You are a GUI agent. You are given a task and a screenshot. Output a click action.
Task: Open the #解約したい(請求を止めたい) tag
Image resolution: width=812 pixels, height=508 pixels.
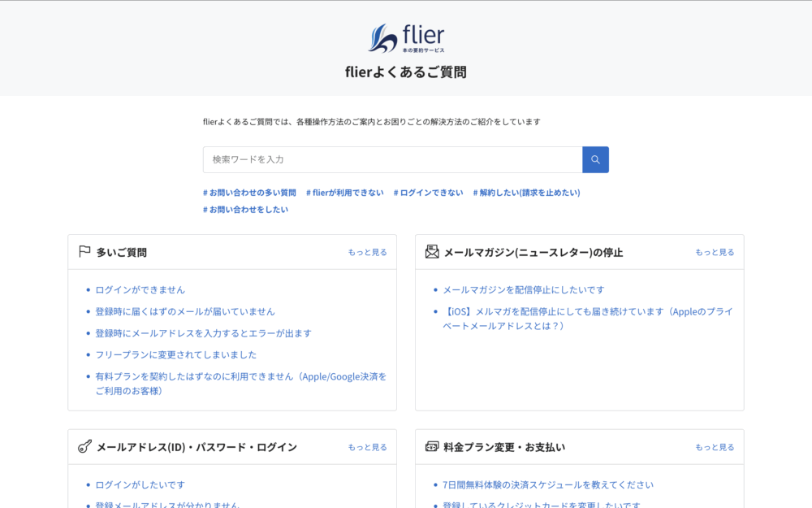pyautogui.click(x=526, y=193)
